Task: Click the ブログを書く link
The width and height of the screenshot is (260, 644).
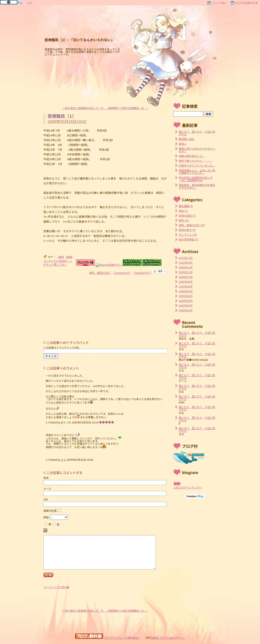Action: [219, 3]
